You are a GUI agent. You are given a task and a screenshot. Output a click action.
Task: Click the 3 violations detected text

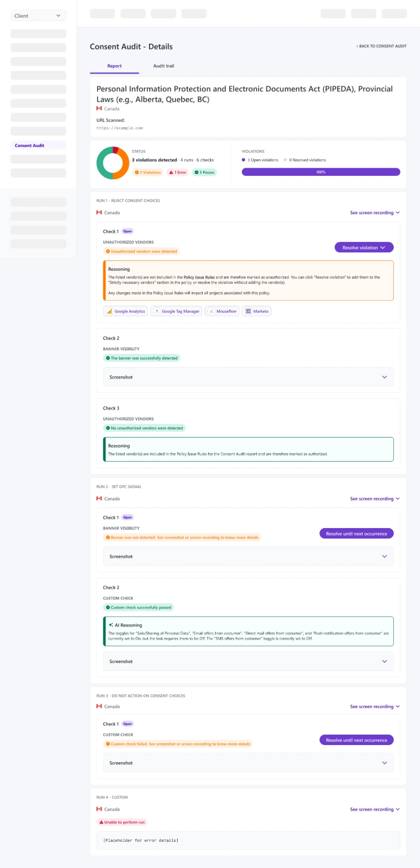click(154, 160)
